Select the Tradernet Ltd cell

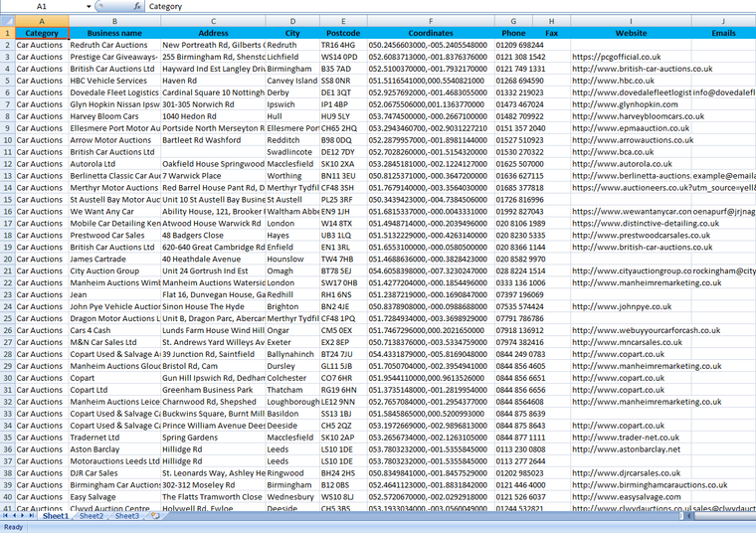pos(114,438)
